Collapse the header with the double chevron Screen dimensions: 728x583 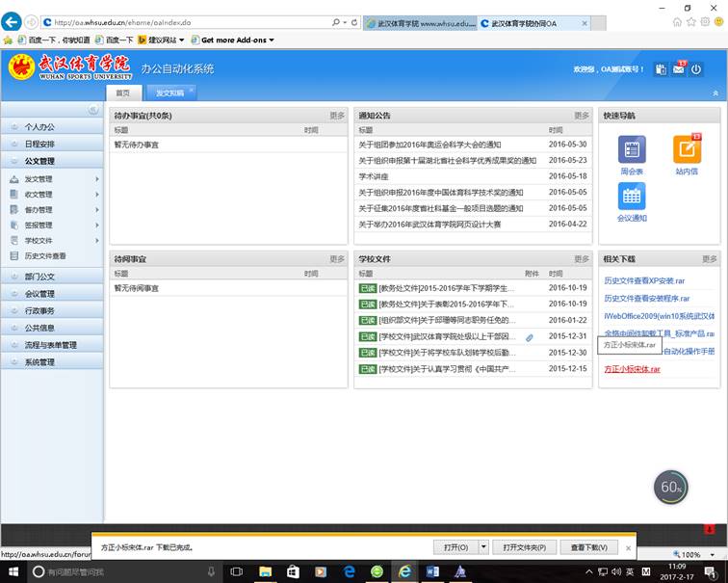(715, 93)
